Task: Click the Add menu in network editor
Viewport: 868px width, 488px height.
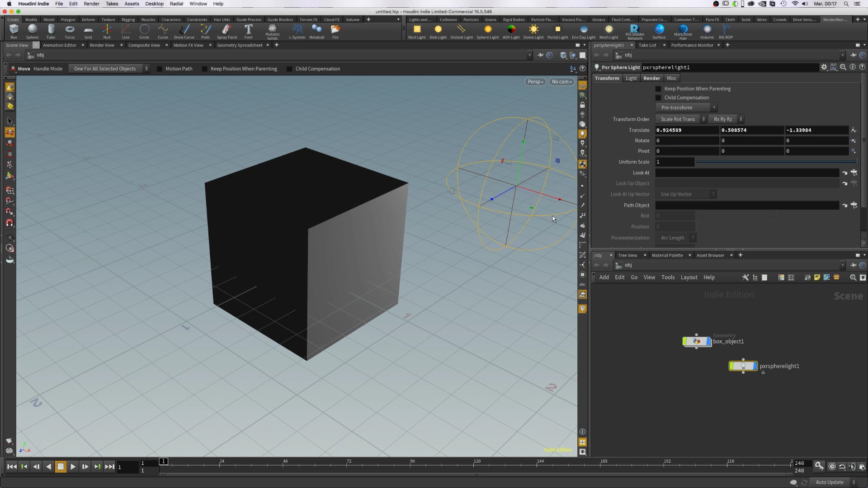Action: tap(604, 277)
